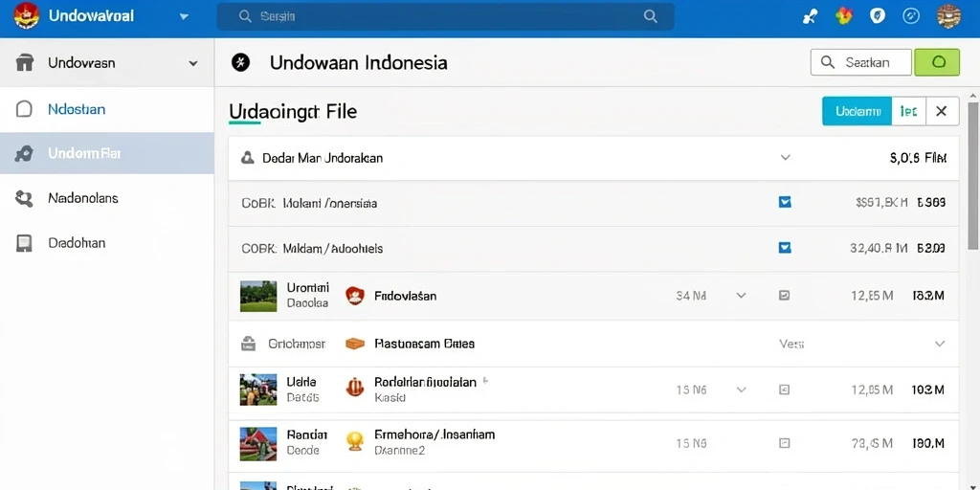Click the Dedar Man Undorakan text
The height and width of the screenshot is (490, 980).
coord(323,158)
